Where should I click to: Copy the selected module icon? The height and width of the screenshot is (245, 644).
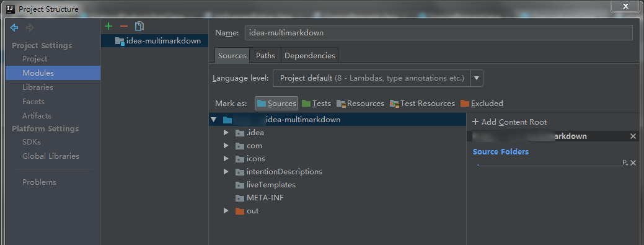pyautogui.click(x=139, y=26)
